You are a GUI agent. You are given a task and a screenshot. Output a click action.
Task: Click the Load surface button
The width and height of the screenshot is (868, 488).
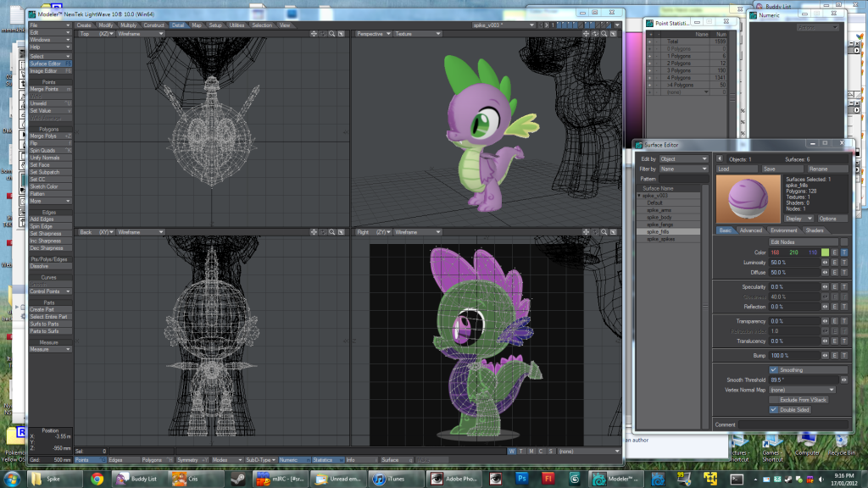click(x=737, y=169)
